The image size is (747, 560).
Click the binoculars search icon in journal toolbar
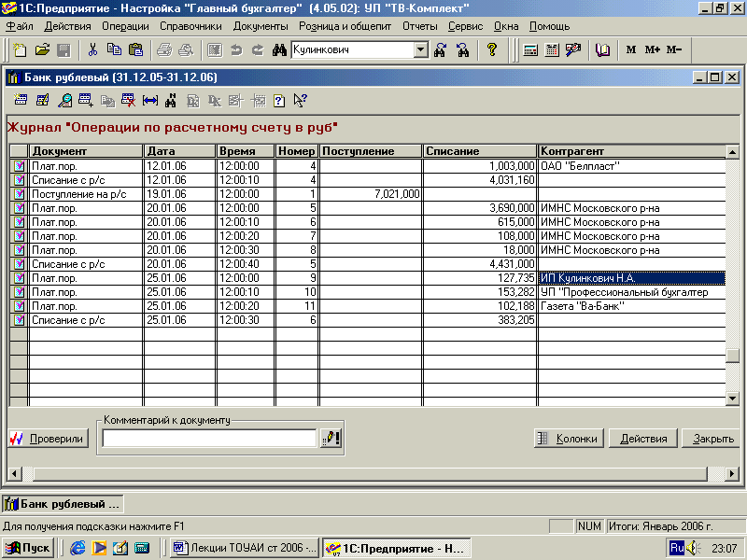(x=171, y=100)
